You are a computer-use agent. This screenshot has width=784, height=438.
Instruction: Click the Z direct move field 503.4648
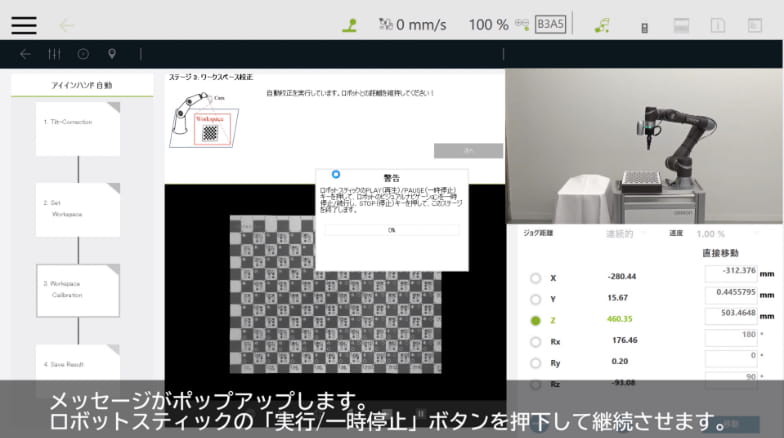[x=731, y=316]
